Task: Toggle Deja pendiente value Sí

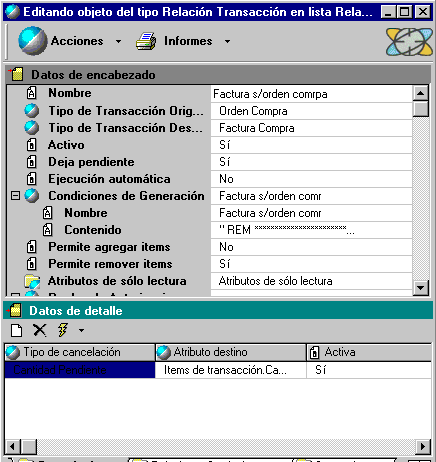Action: (311, 162)
